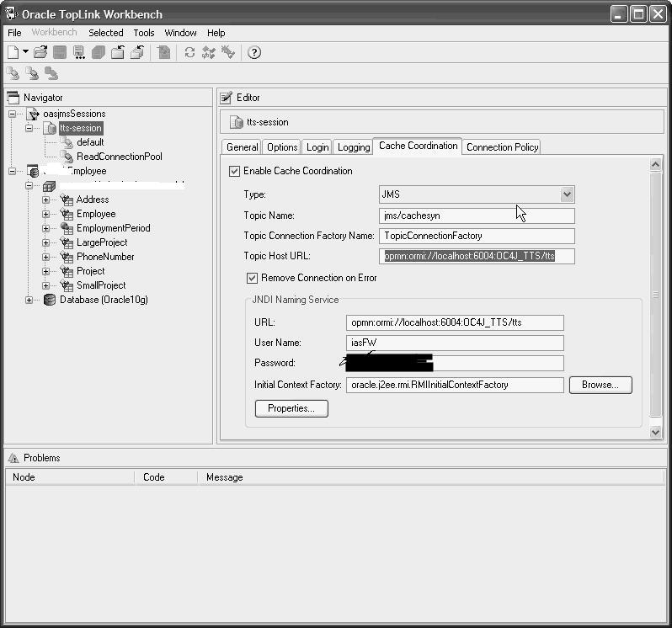Viewport: 672px width, 628px height.
Task: Click the Properties... button
Action: [291, 408]
